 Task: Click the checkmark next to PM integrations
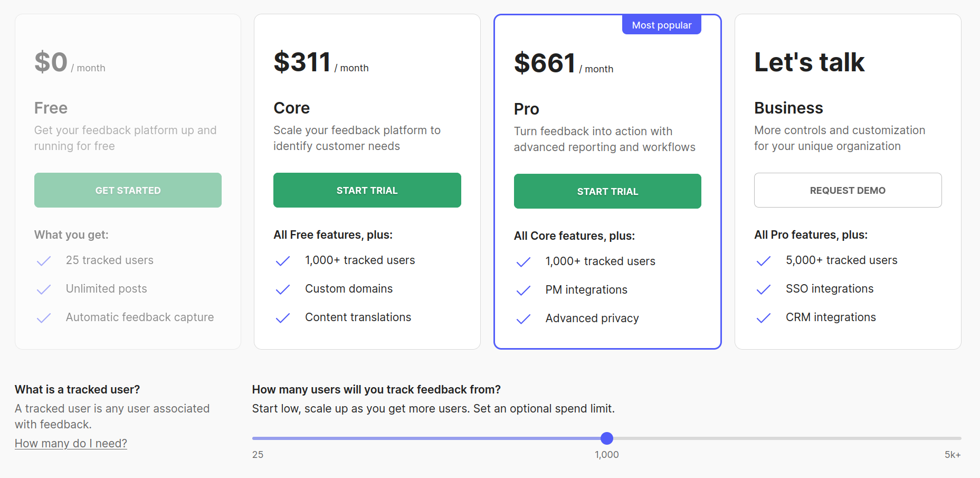(524, 290)
